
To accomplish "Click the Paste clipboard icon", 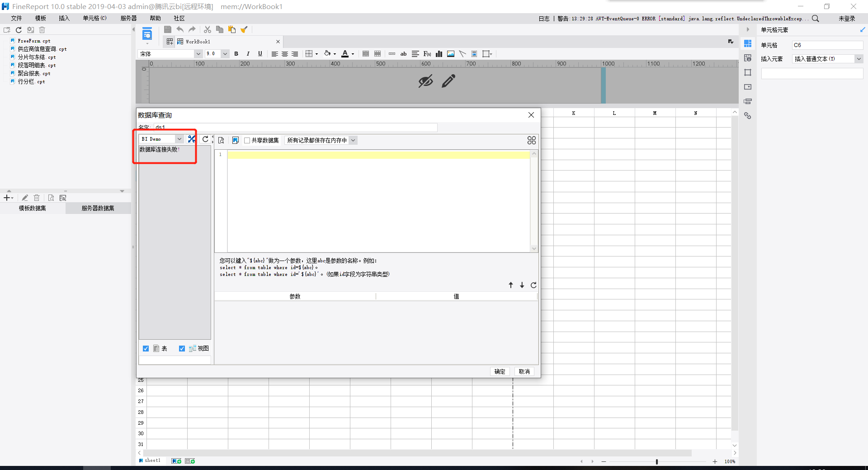I will pyautogui.click(x=232, y=29).
